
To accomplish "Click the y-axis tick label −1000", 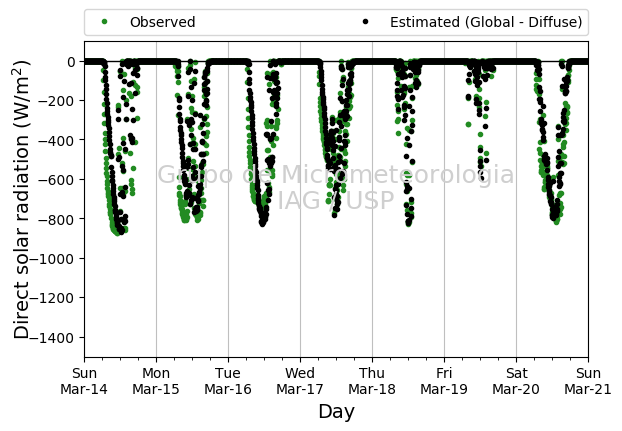I will tap(53, 259).
